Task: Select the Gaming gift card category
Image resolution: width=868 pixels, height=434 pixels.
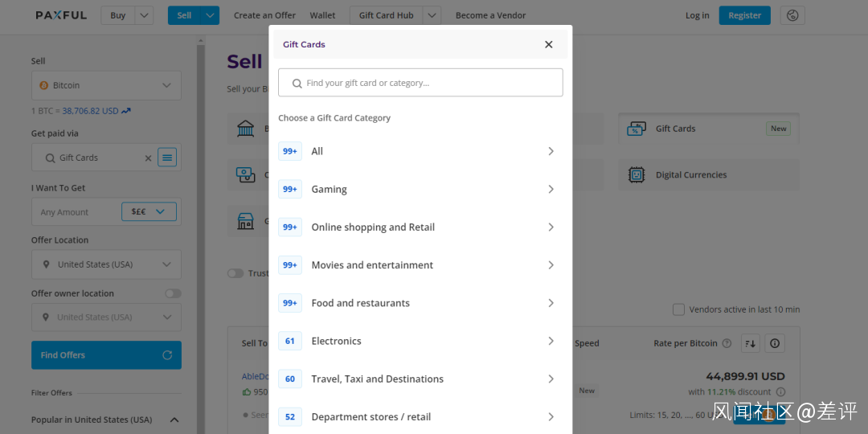Action: 418,190
